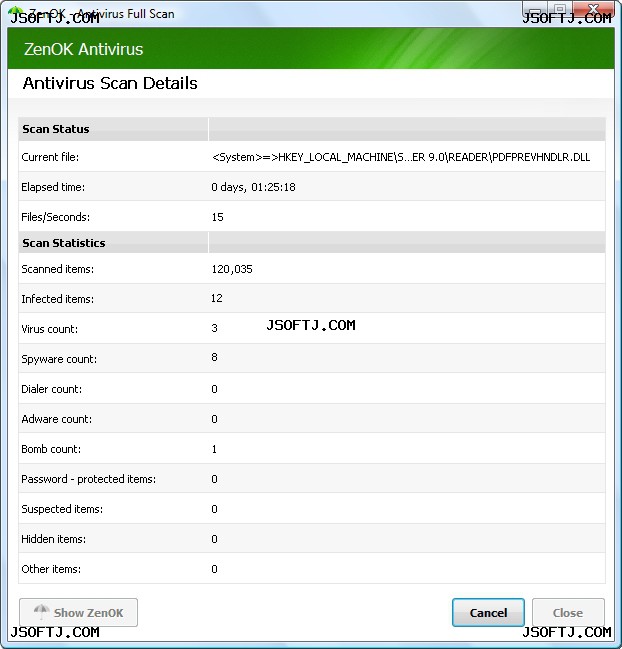Click the Scanned items: label
622x649 pixels.
click(x=58, y=269)
